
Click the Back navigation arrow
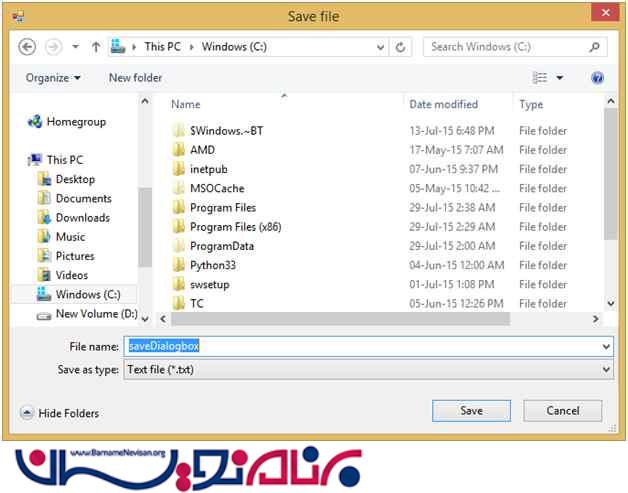coord(27,47)
